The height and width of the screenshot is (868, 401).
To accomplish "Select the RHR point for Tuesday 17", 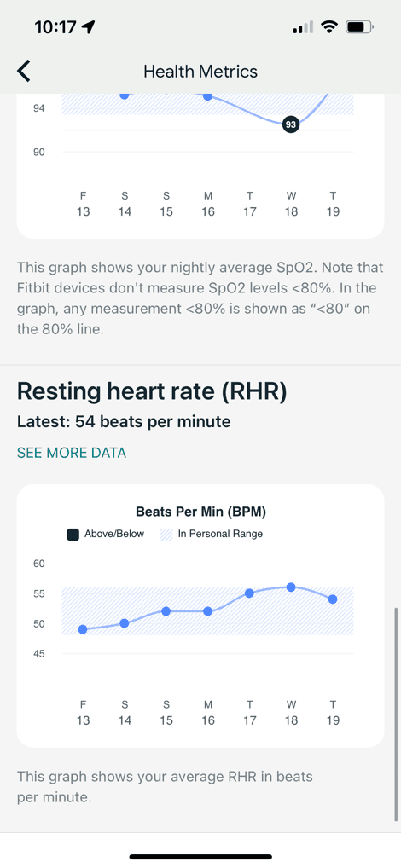I will [249, 593].
